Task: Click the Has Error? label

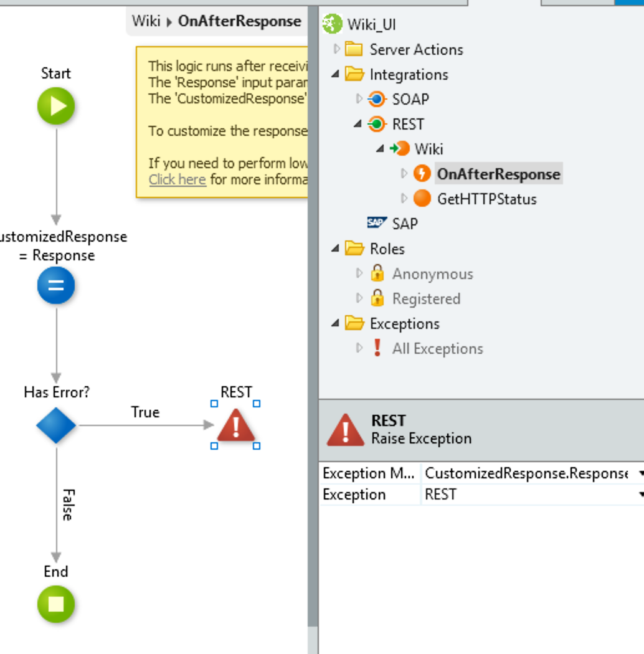Action: point(57,392)
